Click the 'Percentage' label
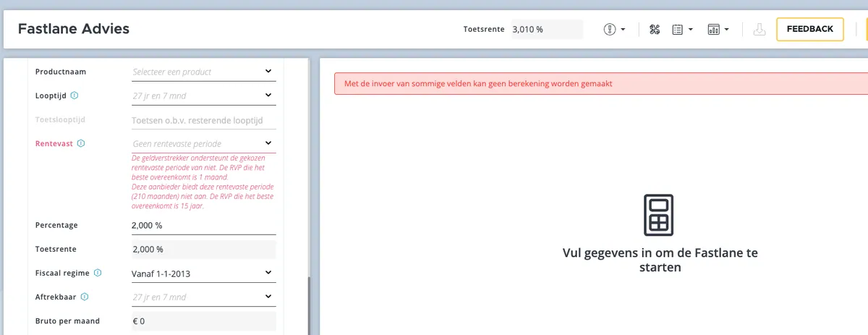The height and width of the screenshot is (335, 868). pyautogui.click(x=56, y=225)
